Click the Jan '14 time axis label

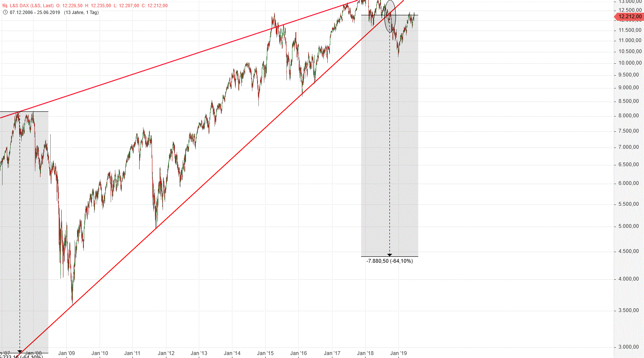232,353
